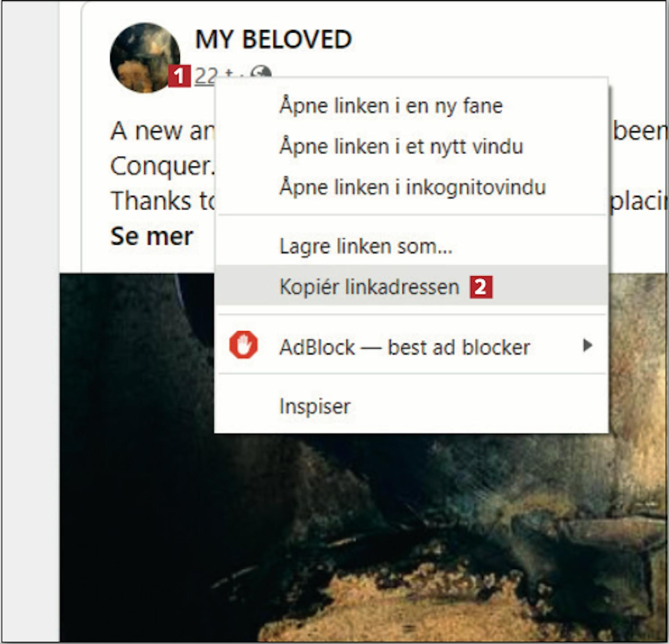Open AdBlock — best ad blocker entry
The image size is (669, 644).
coord(411,346)
